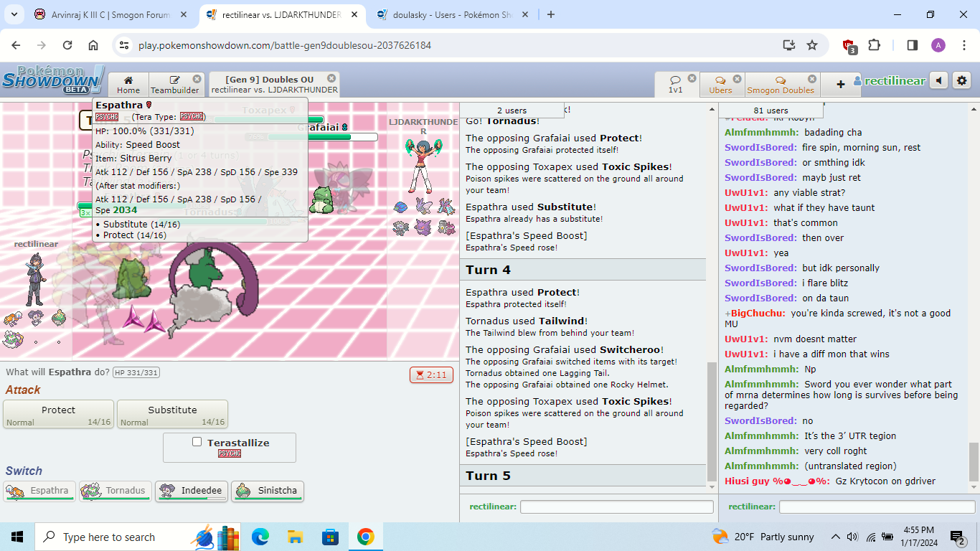Screen dimensions: 980x551
Task: Switch to Sinistcha
Action: pos(268,491)
